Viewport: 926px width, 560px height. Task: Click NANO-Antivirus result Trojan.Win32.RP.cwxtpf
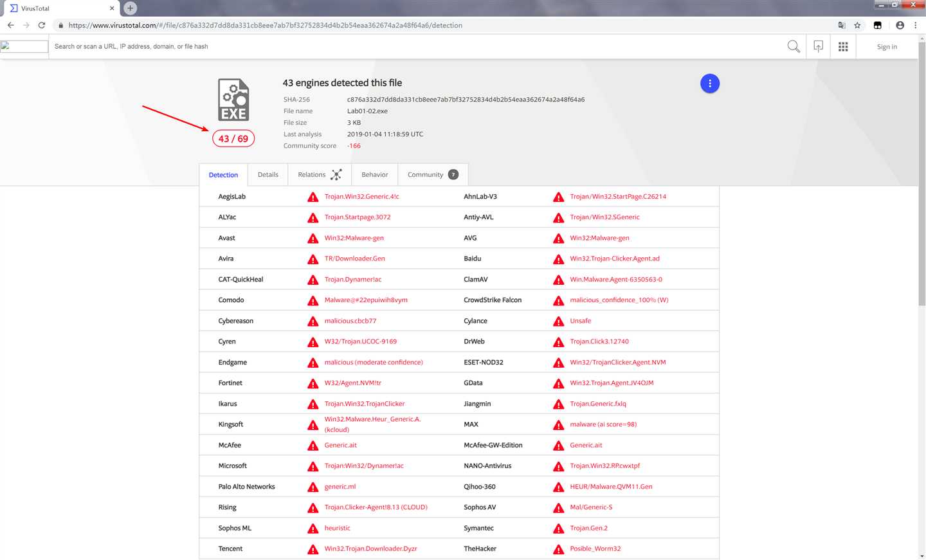pyautogui.click(x=604, y=466)
